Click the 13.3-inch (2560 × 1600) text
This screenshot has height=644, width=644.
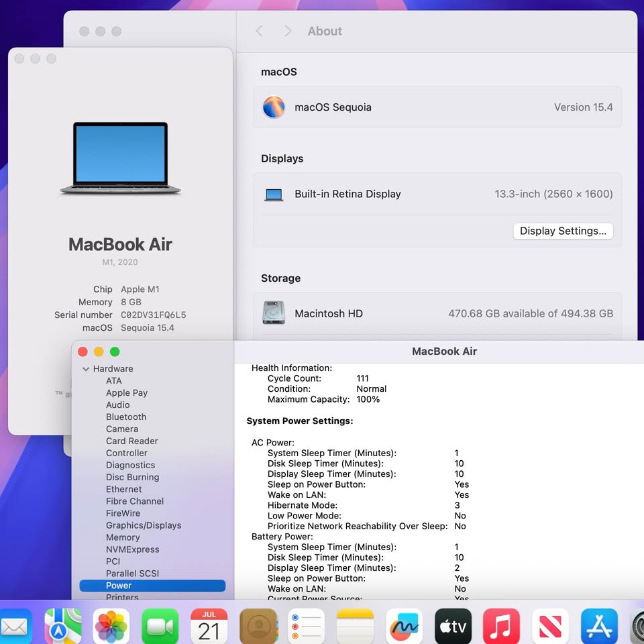pos(553,194)
